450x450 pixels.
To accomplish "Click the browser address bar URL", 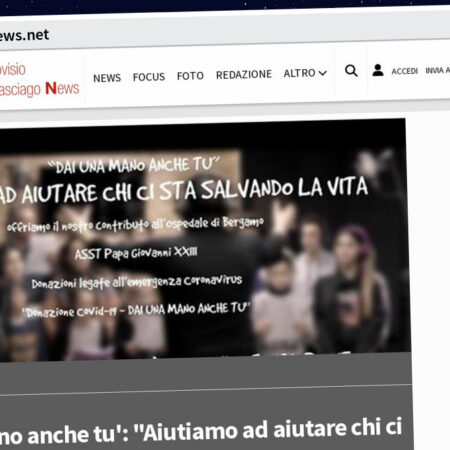I will coord(24,35).
